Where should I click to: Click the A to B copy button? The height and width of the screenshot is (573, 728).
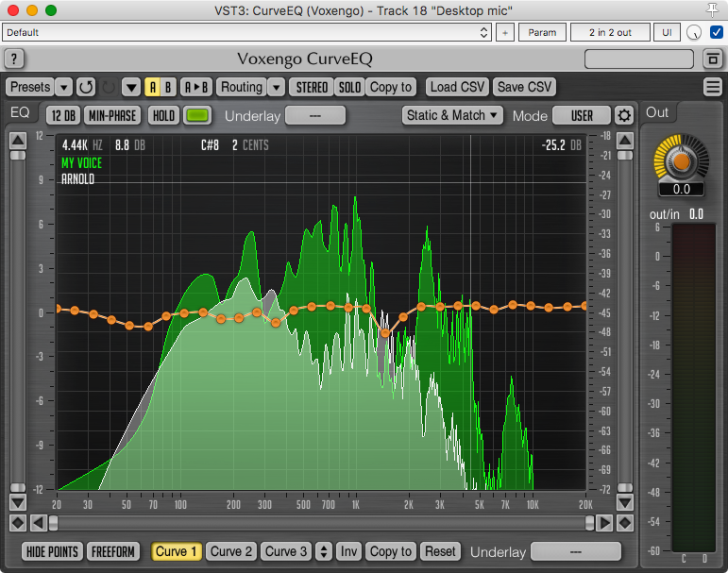click(x=195, y=87)
